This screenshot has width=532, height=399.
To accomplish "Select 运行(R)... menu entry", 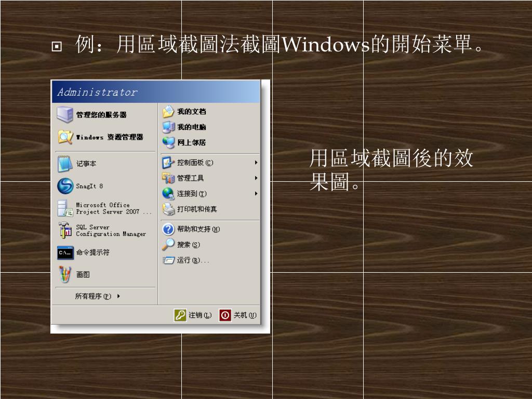I will pos(193,260).
